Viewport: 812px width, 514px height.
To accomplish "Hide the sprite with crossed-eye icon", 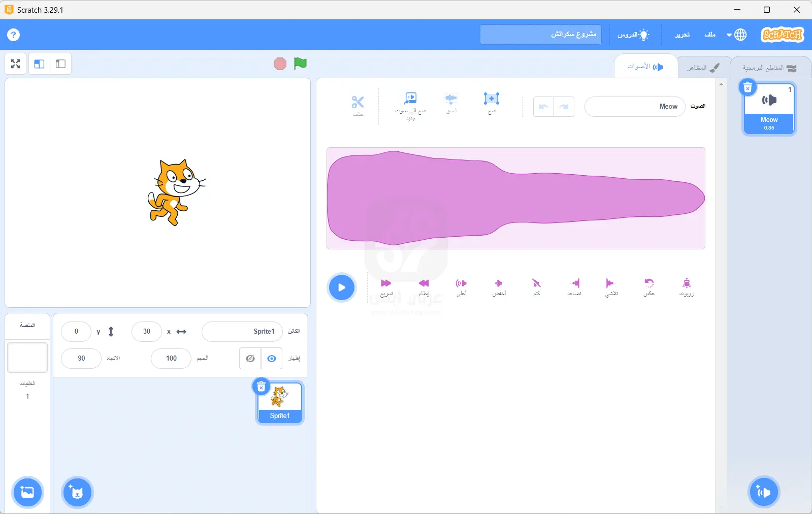I will pyautogui.click(x=250, y=359).
